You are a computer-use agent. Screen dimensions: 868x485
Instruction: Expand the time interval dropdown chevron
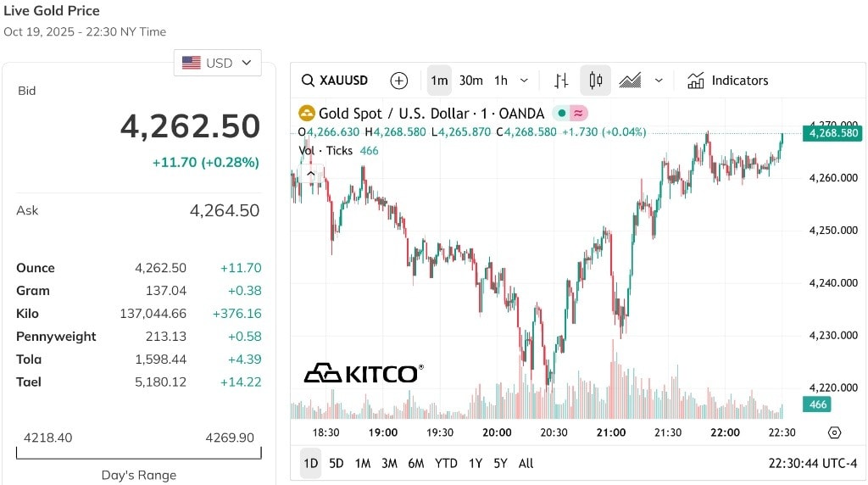(x=524, y=81)
